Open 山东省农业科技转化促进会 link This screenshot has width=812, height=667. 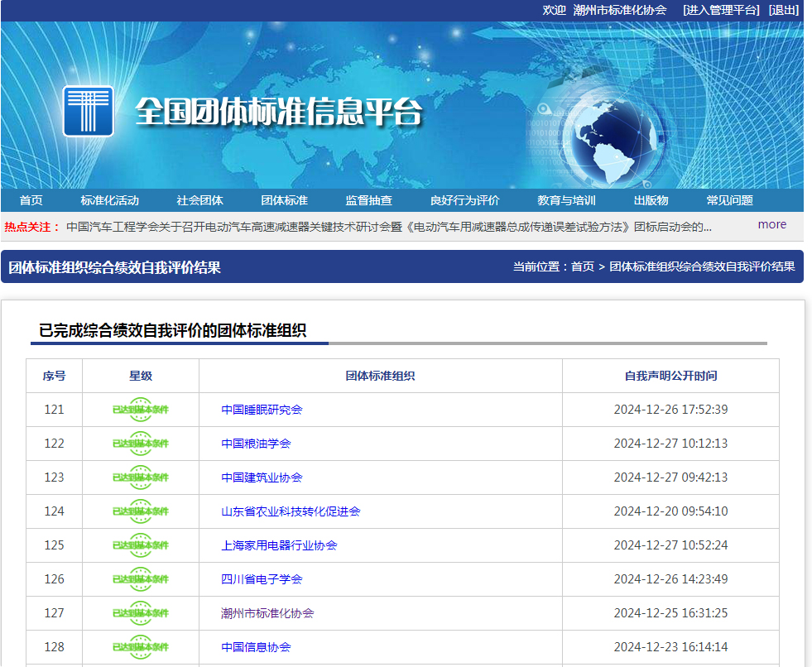coord(291,511)
